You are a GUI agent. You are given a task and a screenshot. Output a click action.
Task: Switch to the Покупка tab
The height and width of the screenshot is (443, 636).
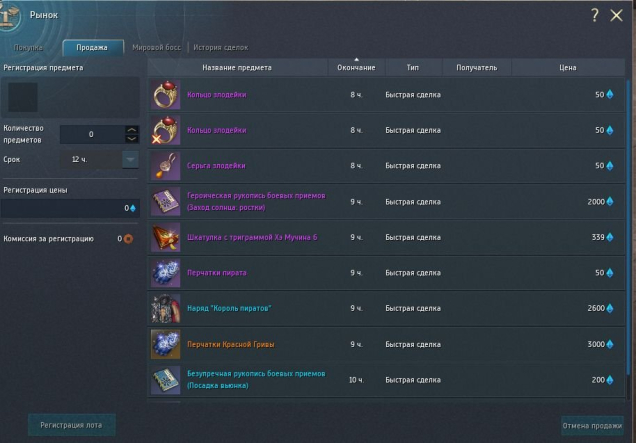(x=28, y=47)
